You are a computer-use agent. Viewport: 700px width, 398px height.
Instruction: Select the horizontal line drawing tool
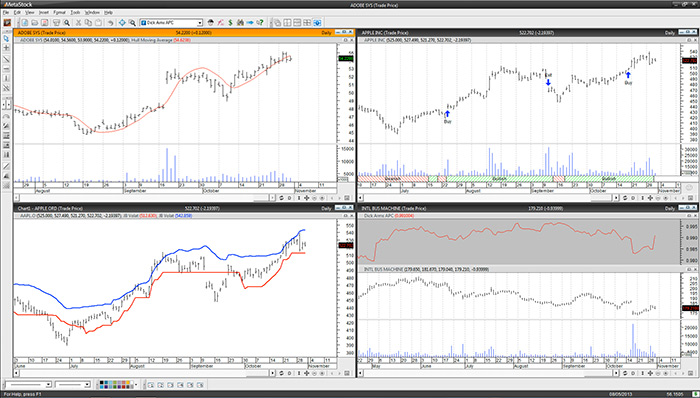[x=6, y=69]
